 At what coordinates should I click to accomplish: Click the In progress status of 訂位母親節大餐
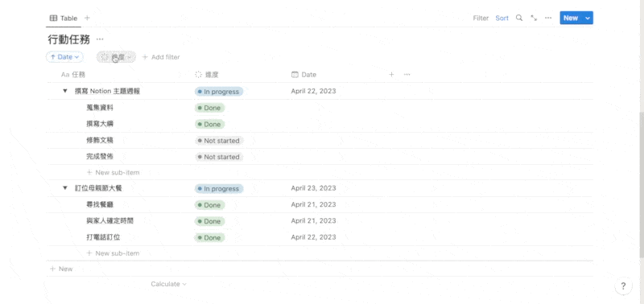219,189
